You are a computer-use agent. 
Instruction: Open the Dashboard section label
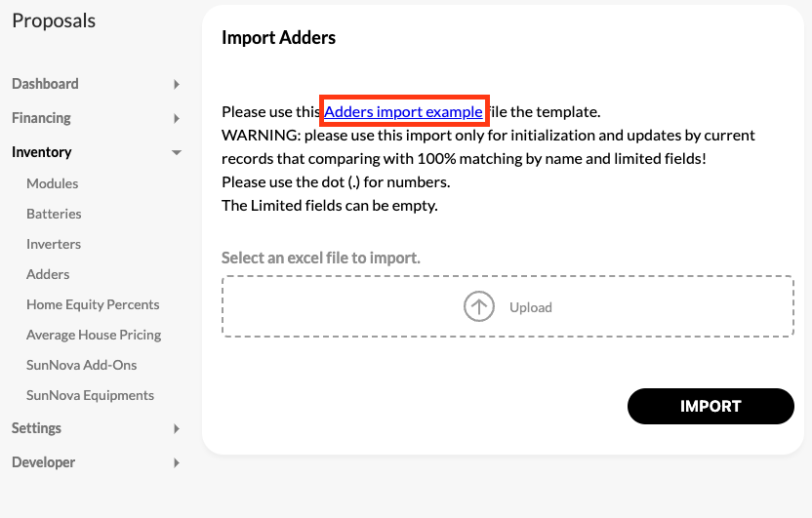[x=45, y=84]
